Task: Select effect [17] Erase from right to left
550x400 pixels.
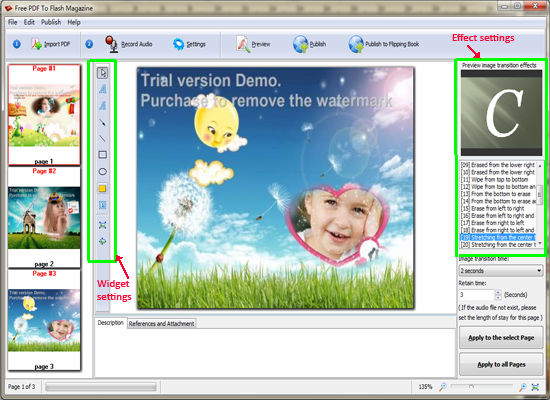Action: [497, 223]
